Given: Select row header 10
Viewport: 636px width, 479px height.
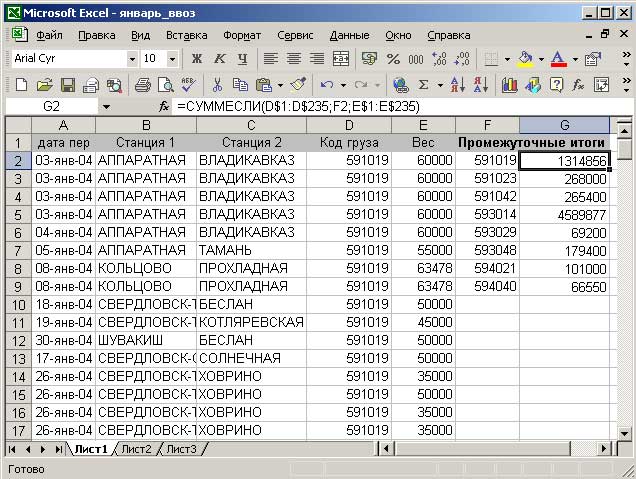Looking at the screenshot, I should [17, 304].
